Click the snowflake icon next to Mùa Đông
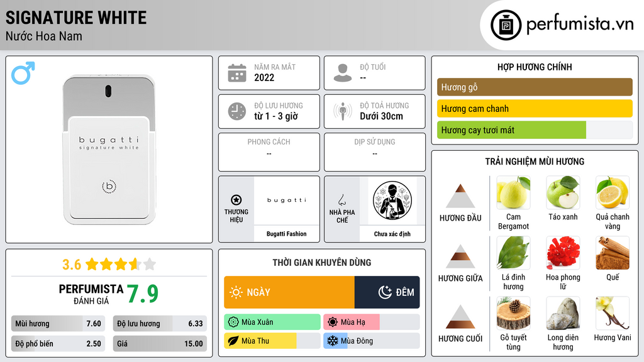This screenshot has height=362, width=644. point(333,341)
